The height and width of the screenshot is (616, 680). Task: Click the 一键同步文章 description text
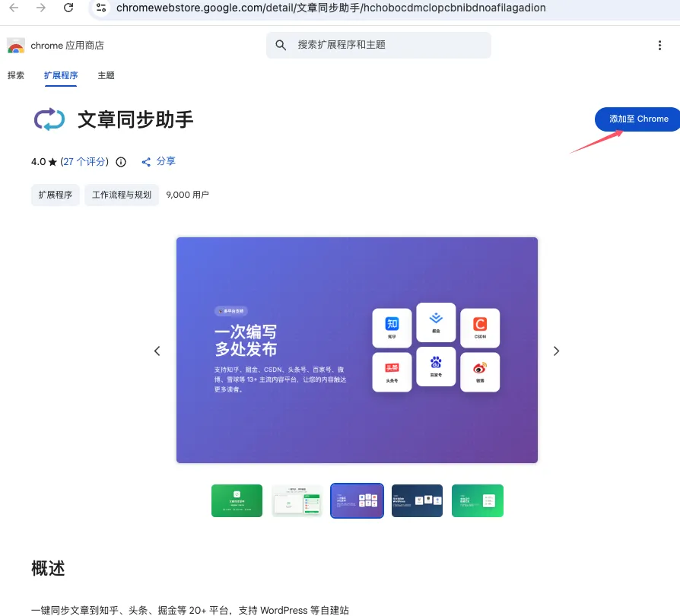190,610
